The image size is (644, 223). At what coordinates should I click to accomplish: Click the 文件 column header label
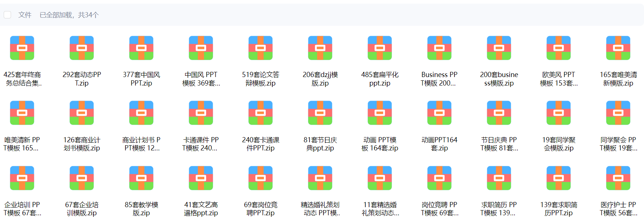tap(25, 15)
